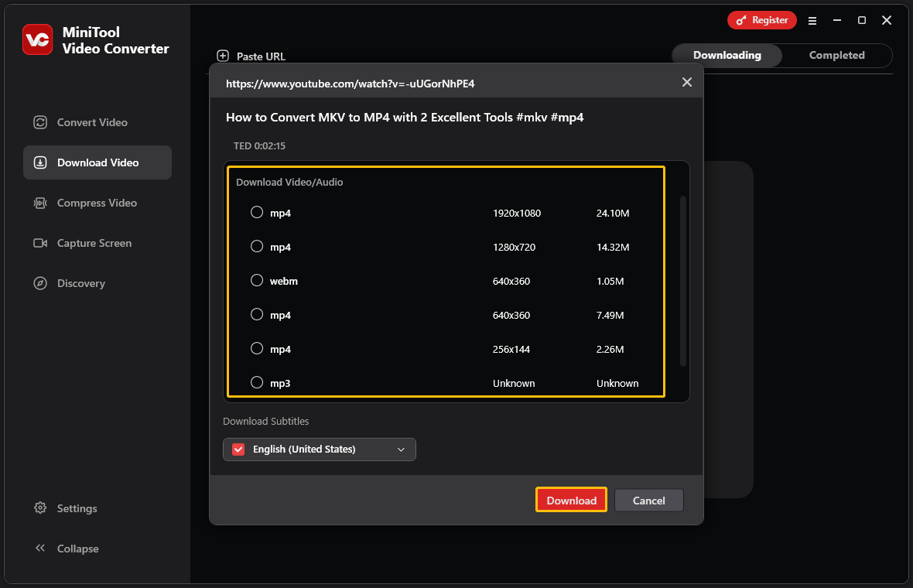Expand the subtitle language dropdown arrow

tap(401, 450)
